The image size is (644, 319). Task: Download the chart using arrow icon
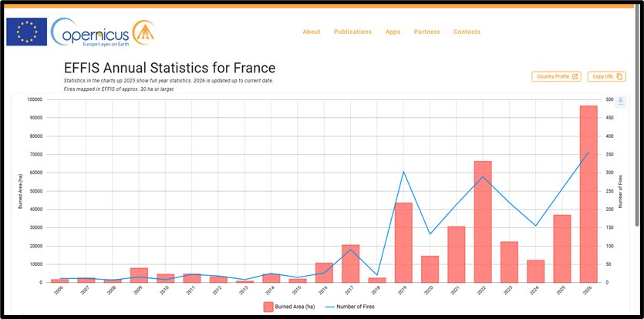click(x=621, y=102)
